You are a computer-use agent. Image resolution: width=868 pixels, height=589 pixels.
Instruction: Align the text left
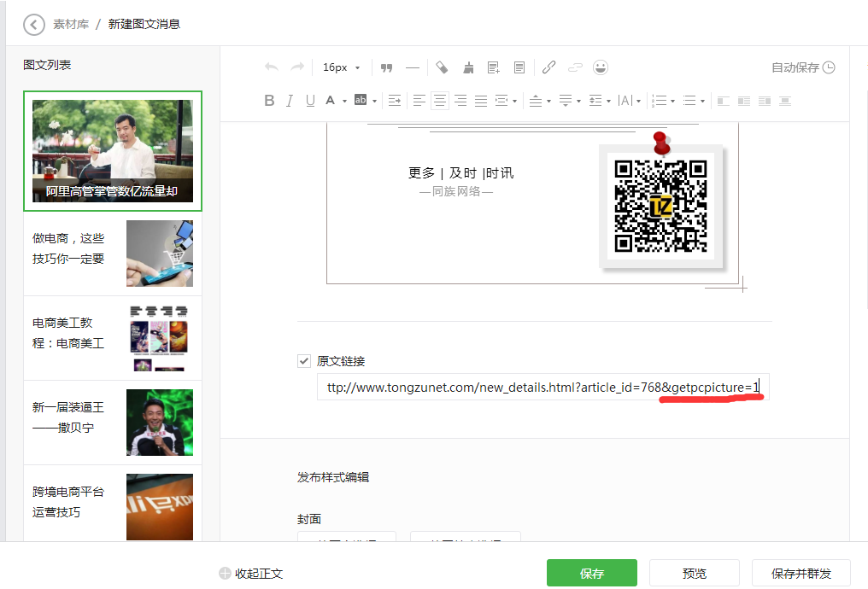tap(419, 101)
